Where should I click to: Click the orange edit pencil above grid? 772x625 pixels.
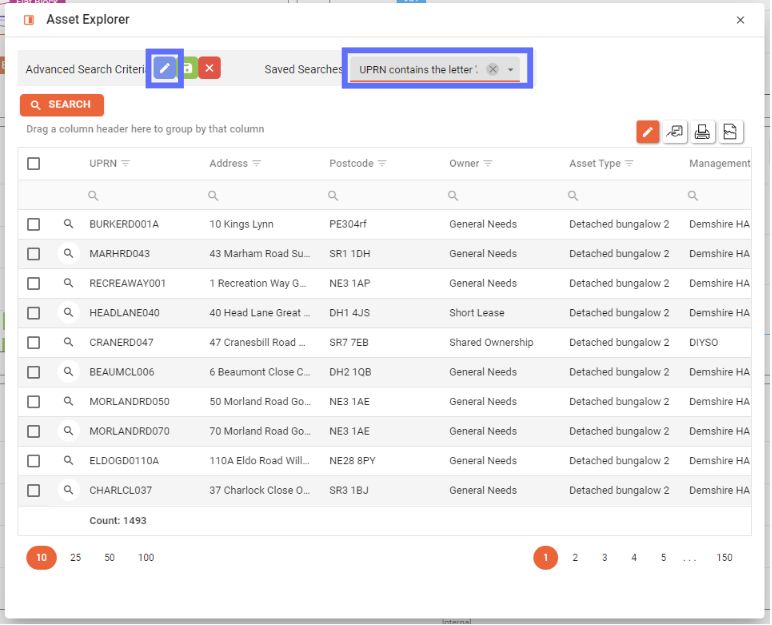point(647,131)
